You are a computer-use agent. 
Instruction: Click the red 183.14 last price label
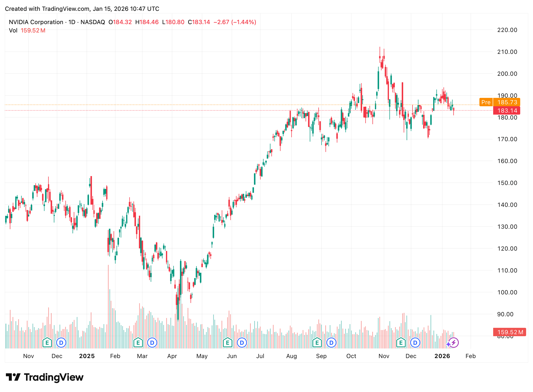[507, 111]
